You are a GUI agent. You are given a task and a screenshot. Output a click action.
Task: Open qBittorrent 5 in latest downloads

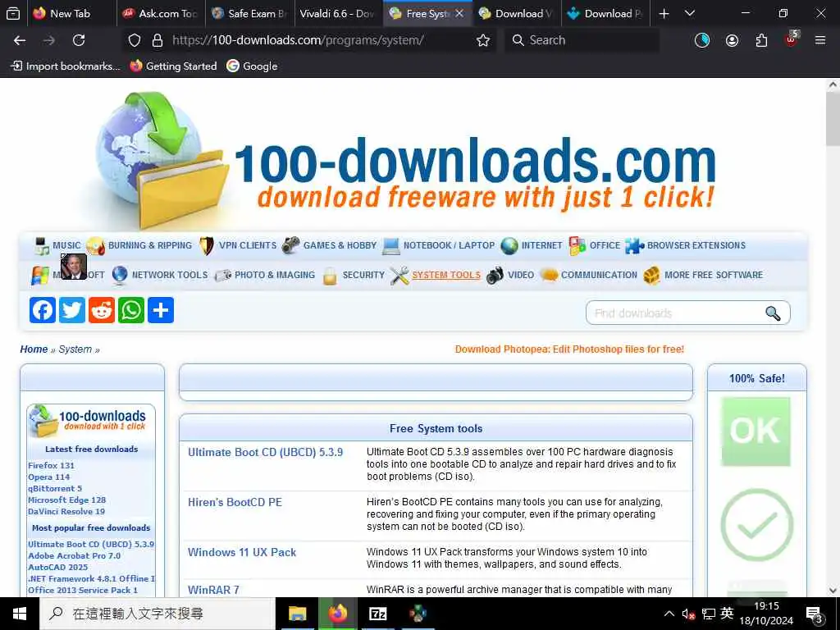[55, 489]
